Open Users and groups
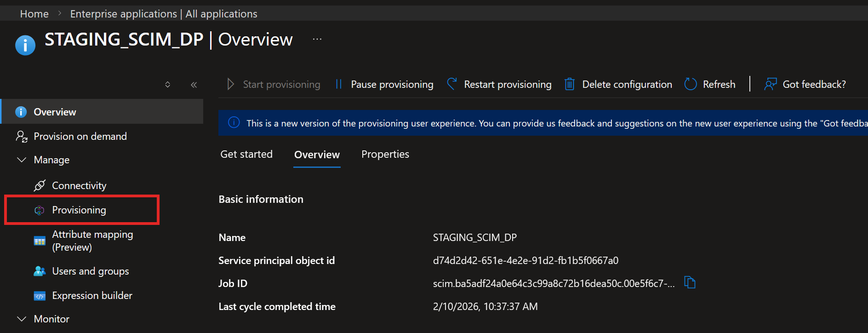The height and width of the screenshot is (333, 868). tap(91, 271)
